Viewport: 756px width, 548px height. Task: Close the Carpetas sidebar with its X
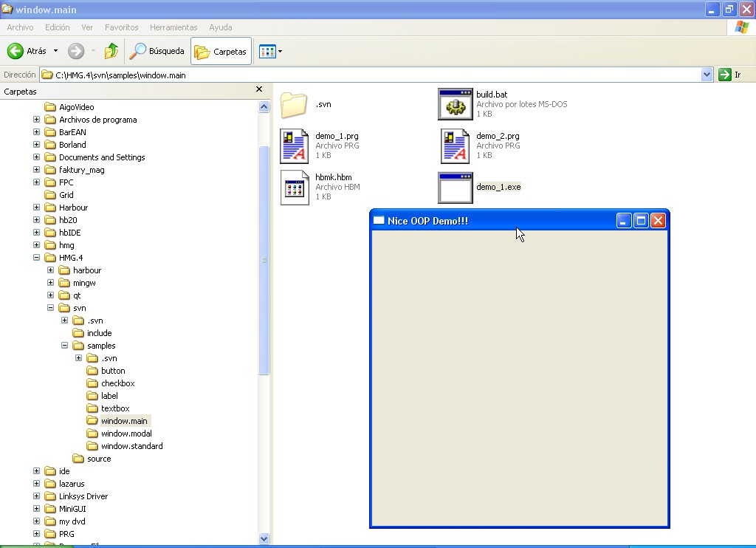click(258, 89)
